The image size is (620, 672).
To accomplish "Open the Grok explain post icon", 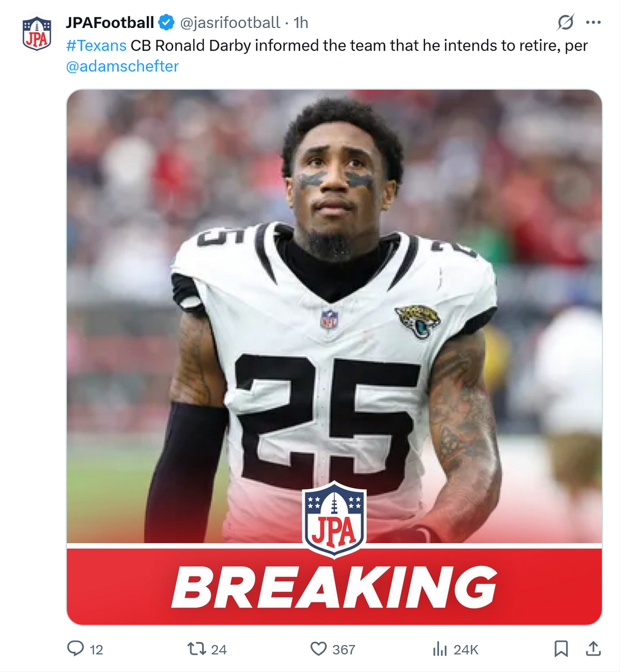I will (565, 22).
